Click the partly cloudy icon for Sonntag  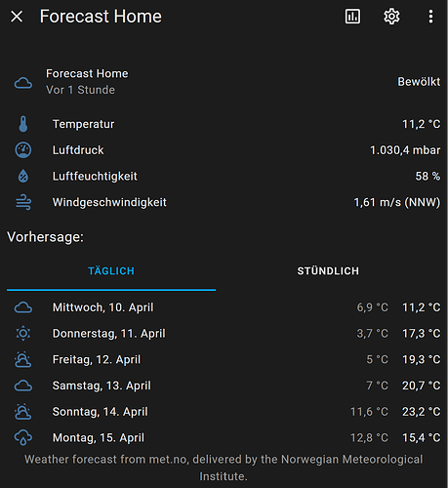pos(23,412)
